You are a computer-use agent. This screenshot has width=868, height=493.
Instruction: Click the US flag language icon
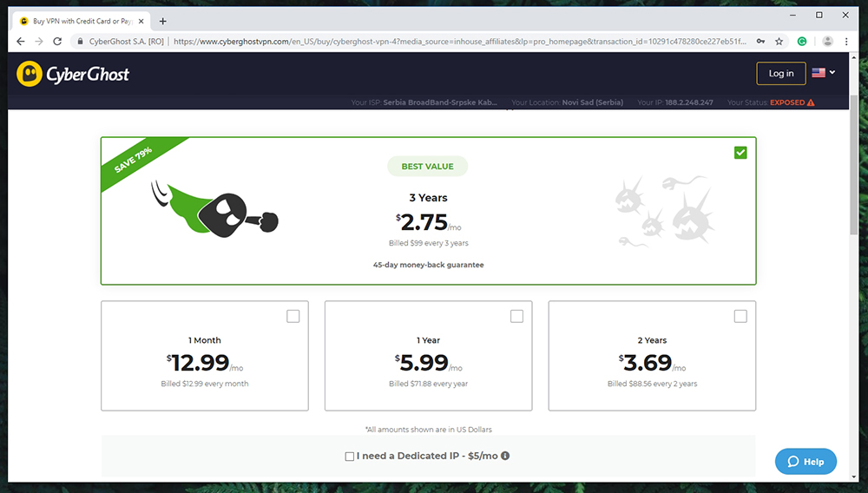[x=819, y=73]
